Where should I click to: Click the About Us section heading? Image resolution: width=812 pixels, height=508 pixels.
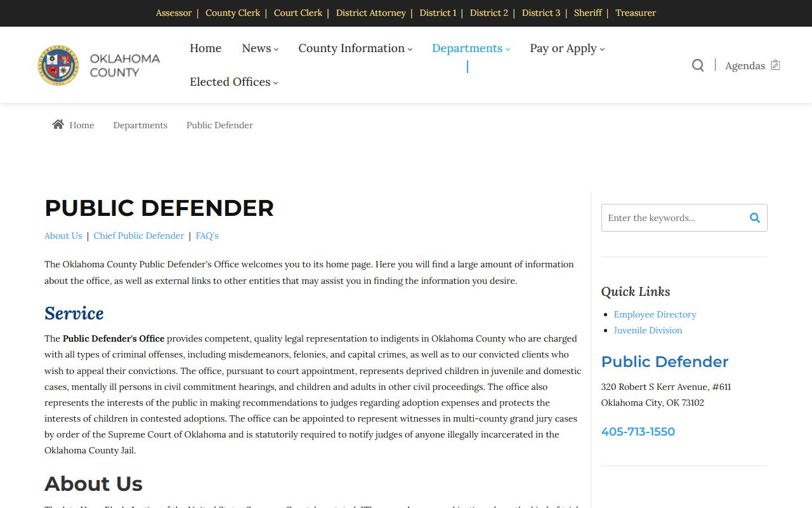click(93, 484)
